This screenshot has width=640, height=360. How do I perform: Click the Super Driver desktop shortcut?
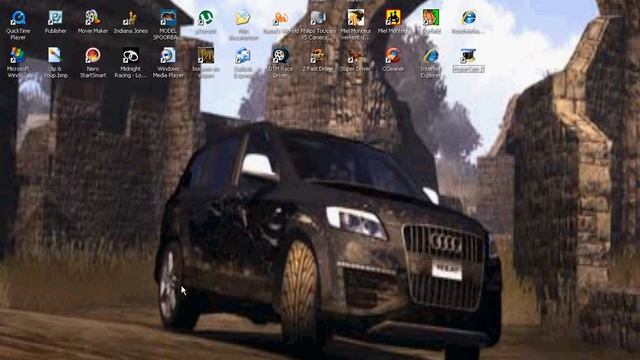click(x=356, y=56)
